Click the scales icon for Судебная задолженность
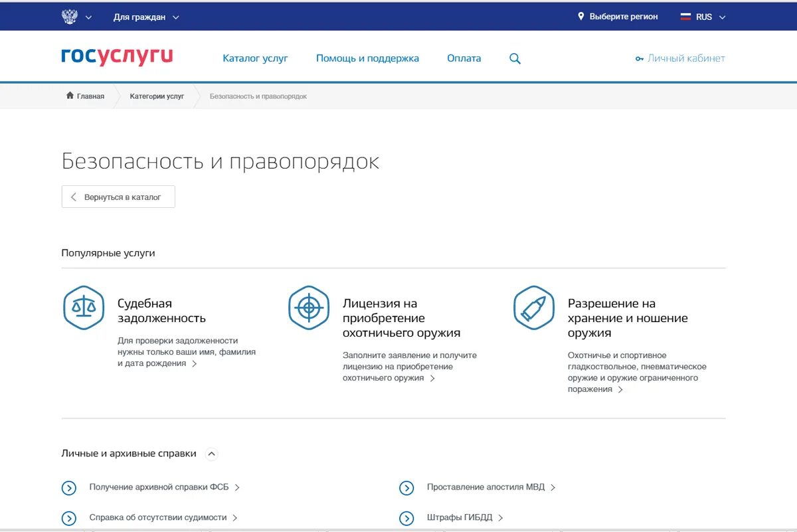Viewport: 797px width, 532px height. click(x=84, y=308)
